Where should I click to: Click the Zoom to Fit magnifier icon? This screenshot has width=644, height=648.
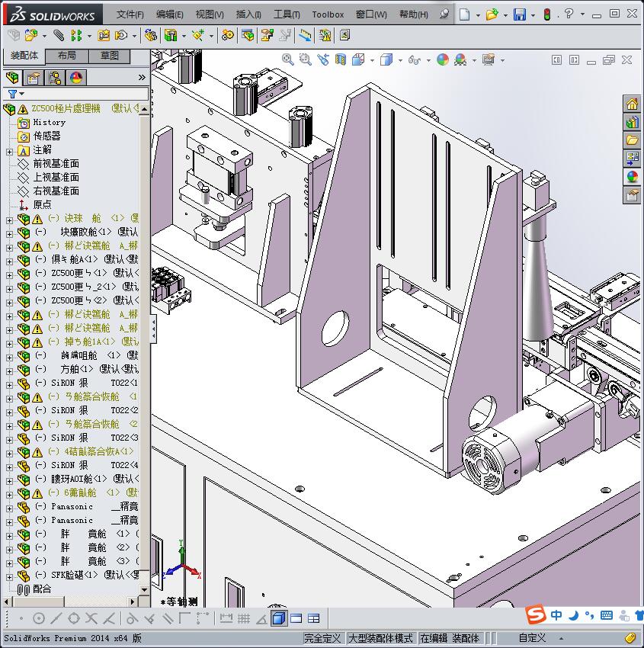[287, 59]
